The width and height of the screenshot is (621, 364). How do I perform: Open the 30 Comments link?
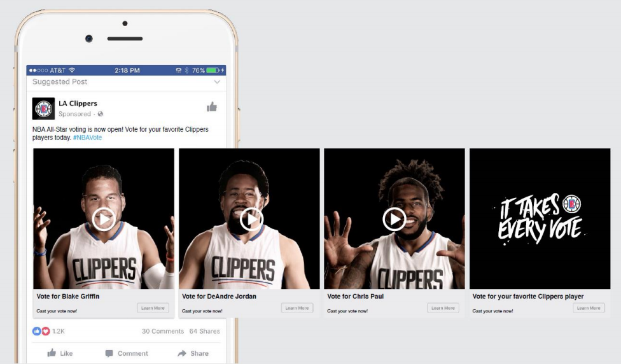[163, 331]
